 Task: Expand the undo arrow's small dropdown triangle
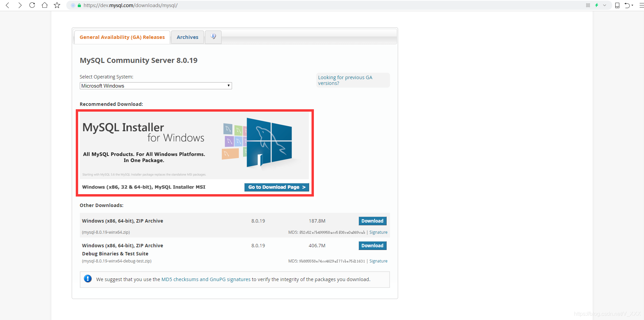point(632,5)
